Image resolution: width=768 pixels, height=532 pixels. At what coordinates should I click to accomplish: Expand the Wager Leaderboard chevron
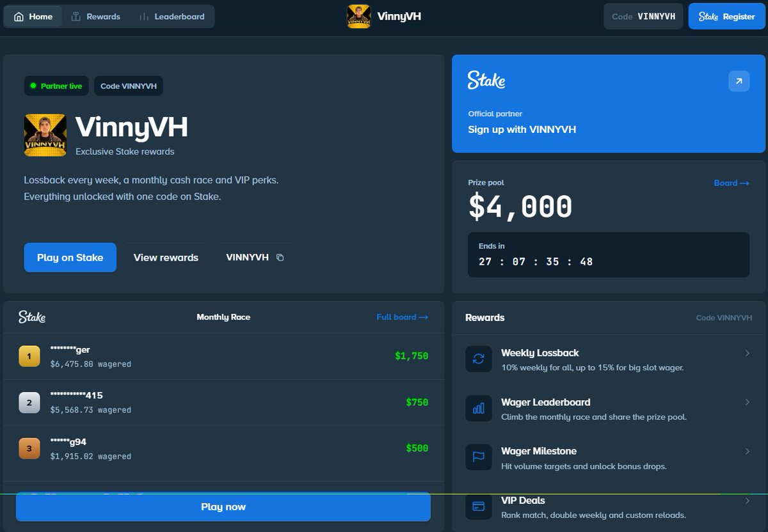pyautogui.click(x=748, y=402)
